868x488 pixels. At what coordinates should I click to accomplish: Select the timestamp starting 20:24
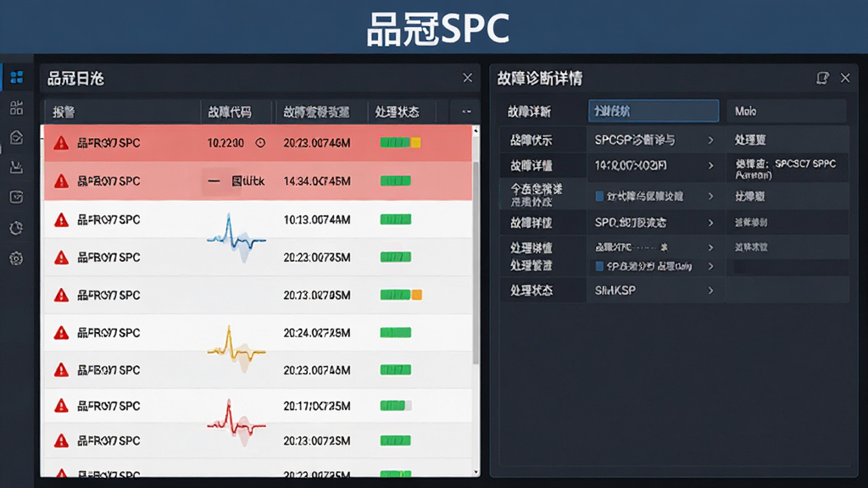[317, 332]
